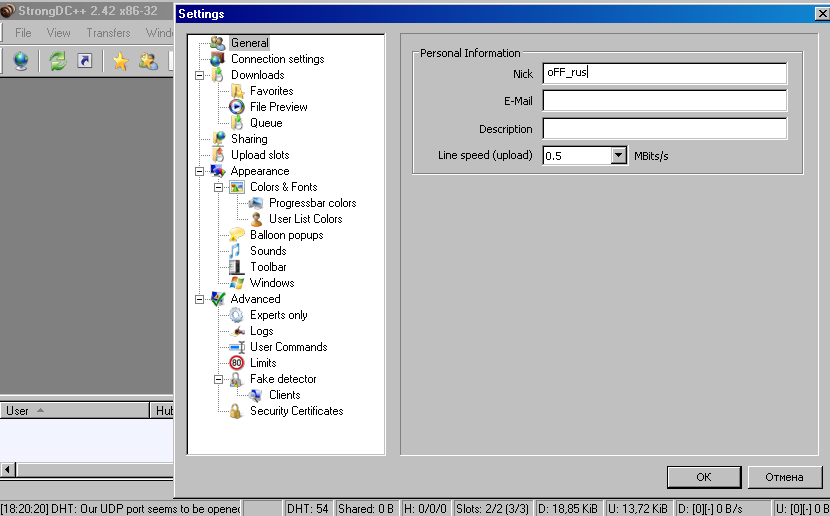Viewport: 830px width, 516px height.
Task: Collapse the Fake detector node
Action: (x=219, y=379)
